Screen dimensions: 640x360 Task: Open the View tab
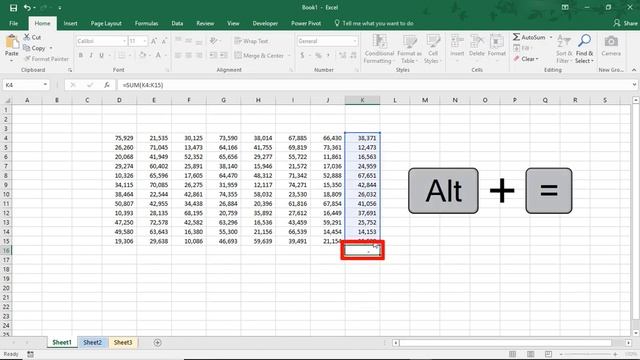pos(233,23)
